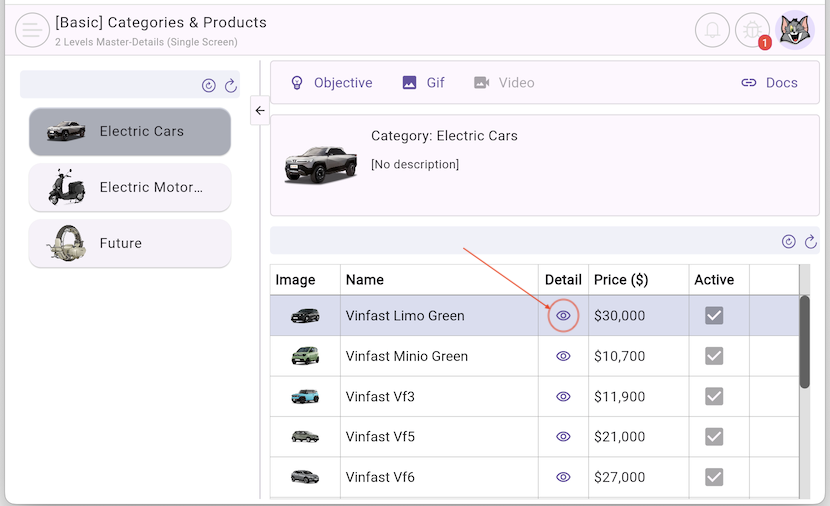830x506 pixels.
Task: View detail of Vinfast Vf3
Action: (x=563, y=397)
